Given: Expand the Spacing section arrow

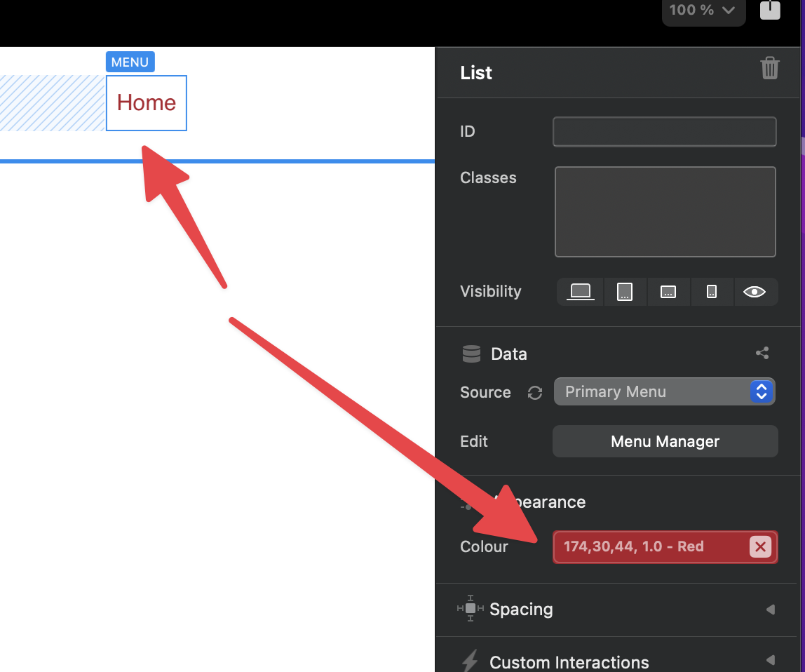Looking at the screenshot, I should click(x=770, y=610).
